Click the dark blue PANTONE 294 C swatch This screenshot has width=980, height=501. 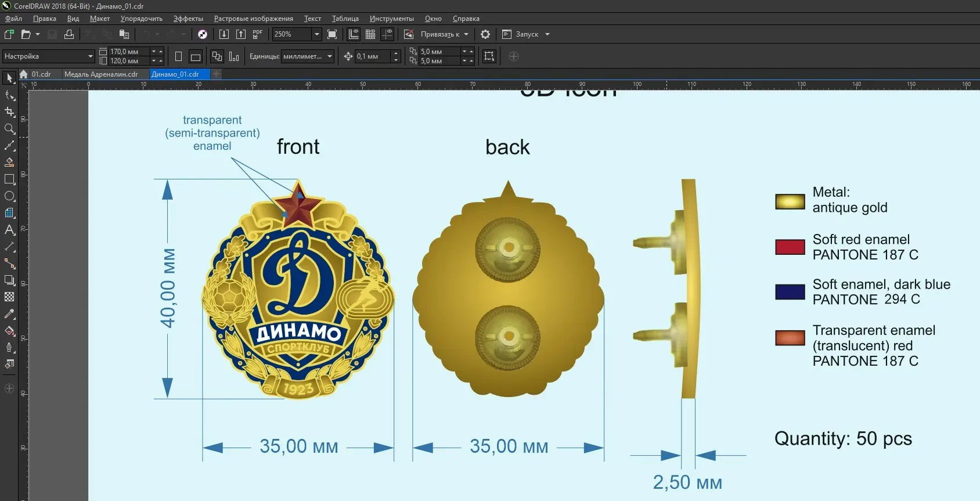point(790,292)
